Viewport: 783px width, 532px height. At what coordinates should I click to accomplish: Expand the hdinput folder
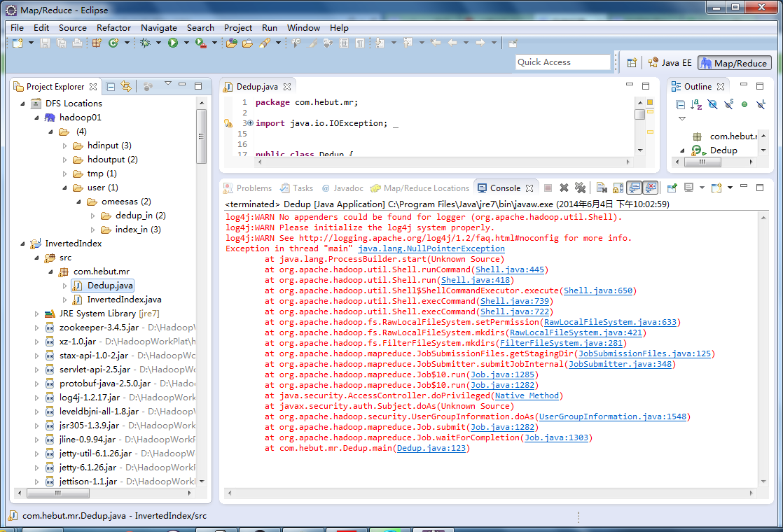(x=64, y=146)
